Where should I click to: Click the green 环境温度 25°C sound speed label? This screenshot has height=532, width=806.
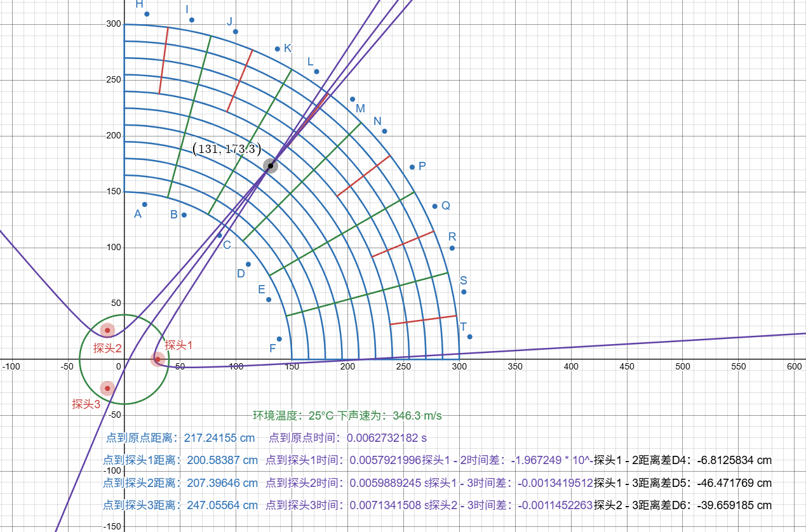coord(347,416)
